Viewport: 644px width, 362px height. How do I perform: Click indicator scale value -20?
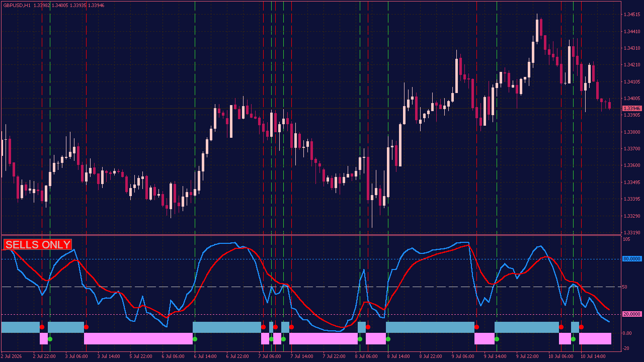coord(627,348)
